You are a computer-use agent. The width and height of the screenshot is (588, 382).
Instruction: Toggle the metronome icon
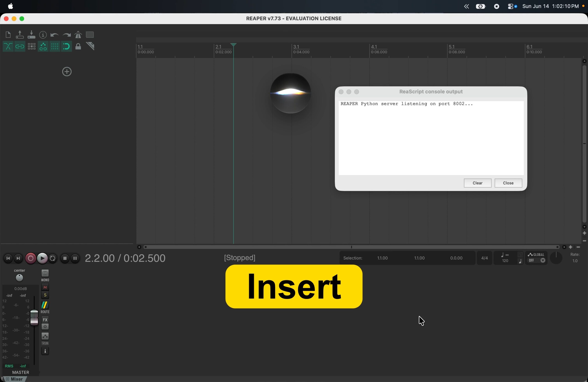tap(78, 35)
